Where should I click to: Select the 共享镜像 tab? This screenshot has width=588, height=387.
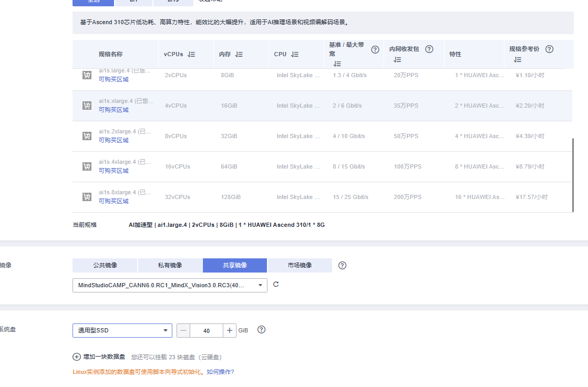click(235, 265)
